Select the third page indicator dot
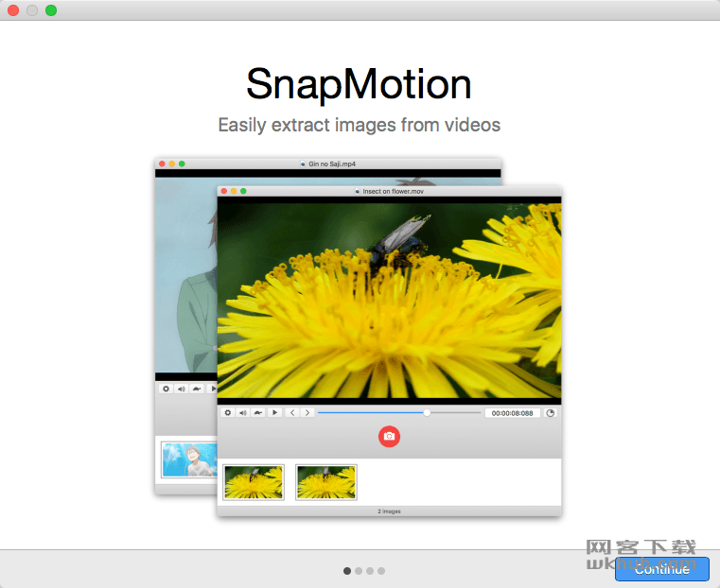Screen dimensions: 720x588 (370, 571)
